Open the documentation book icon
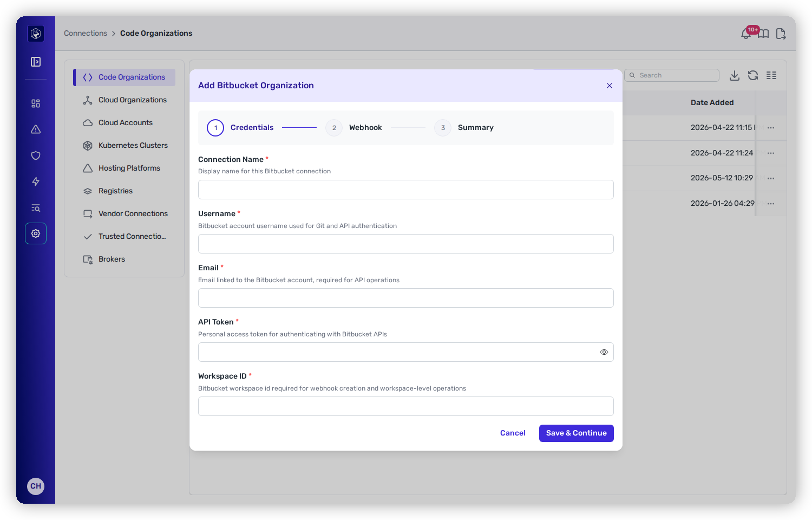Screen dimensions: 812x520 coord(763,34)
